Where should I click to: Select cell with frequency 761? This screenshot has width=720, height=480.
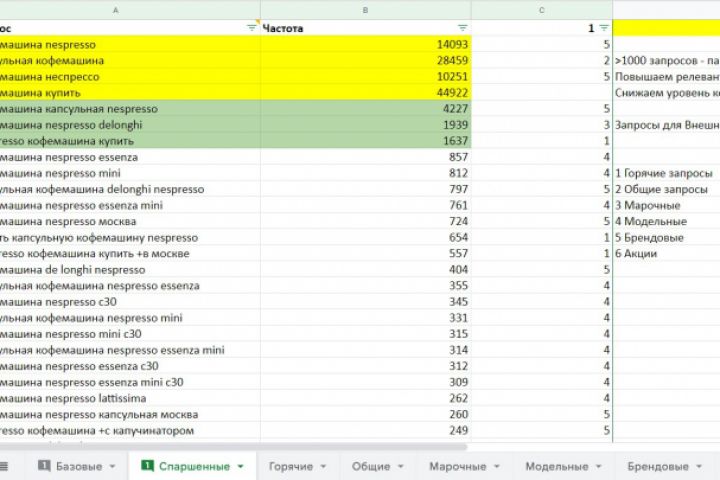tap(366, 205)
